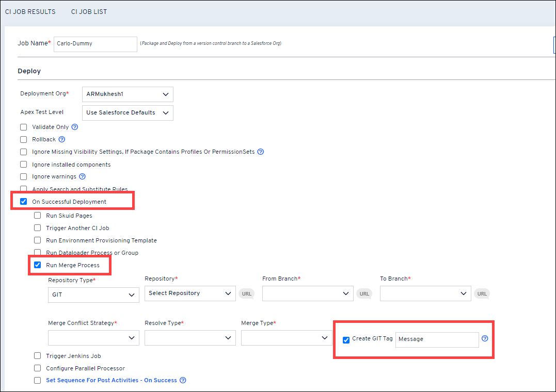Click help icon beside Rollback
Screen dimensions: 556x392
62,139
